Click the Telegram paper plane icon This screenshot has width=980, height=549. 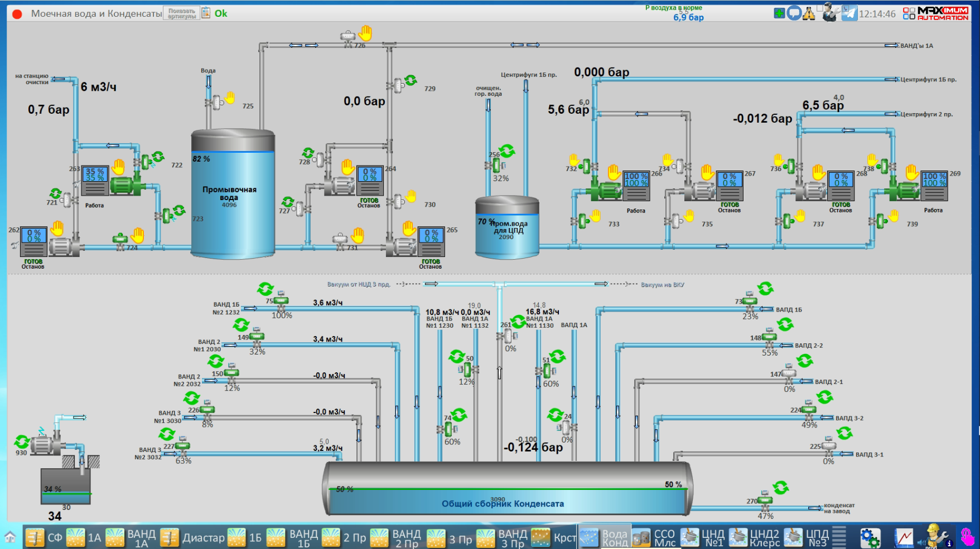tap(849, 13)
